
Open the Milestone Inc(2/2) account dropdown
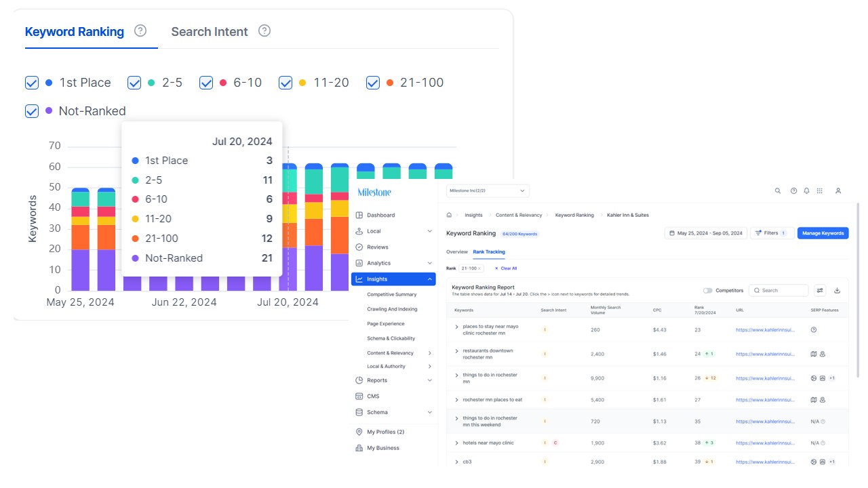(488, 191)
